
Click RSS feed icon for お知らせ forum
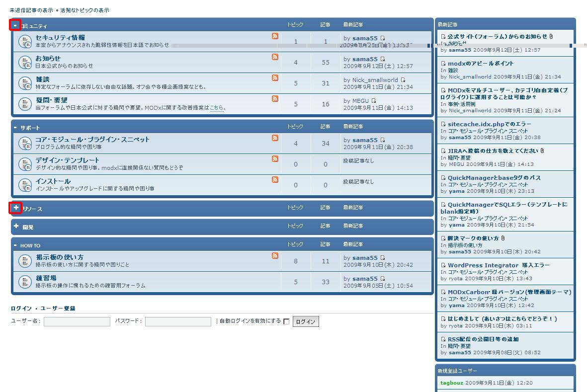275,57
